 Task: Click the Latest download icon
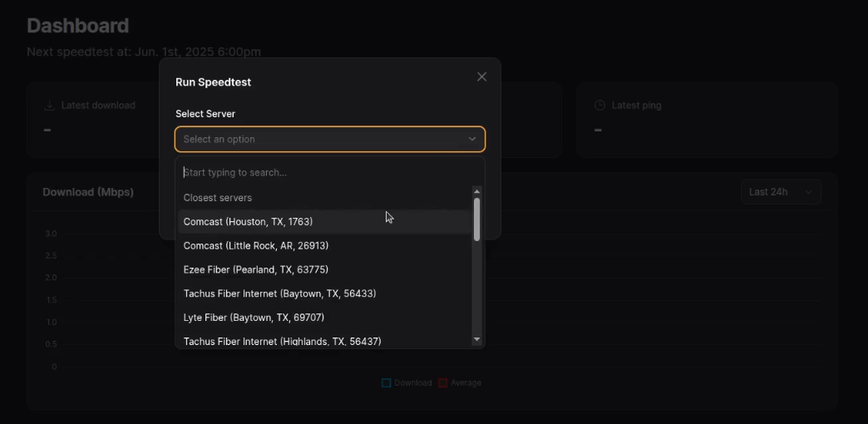click(49, 106)
